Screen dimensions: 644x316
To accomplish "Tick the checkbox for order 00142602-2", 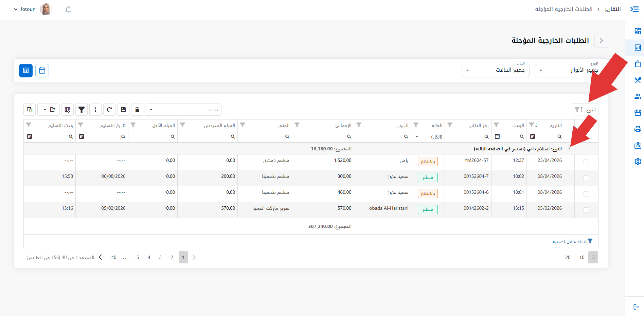I will click(586, 210).
